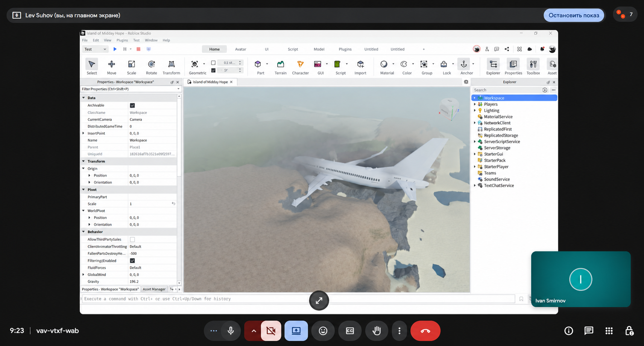Screen dimensions: 644x346
Task: Click the view orientation cube in viewport
Action: (449, 110)
